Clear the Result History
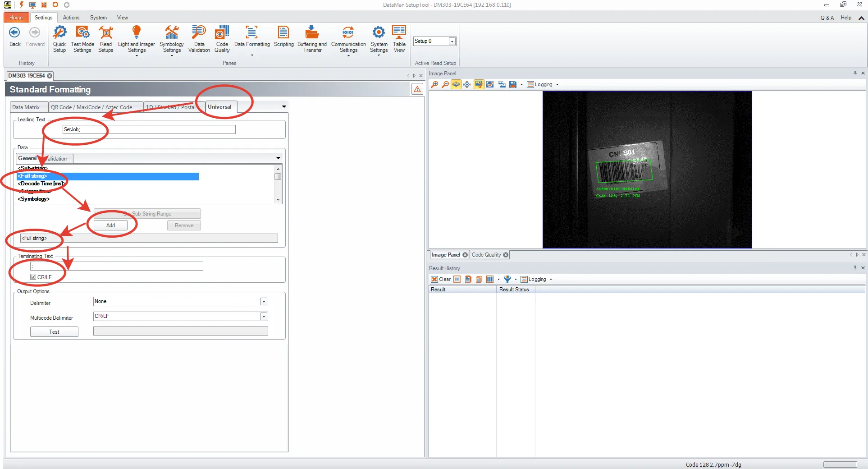This screenshot has width=868, height=469. pos(440,279)
